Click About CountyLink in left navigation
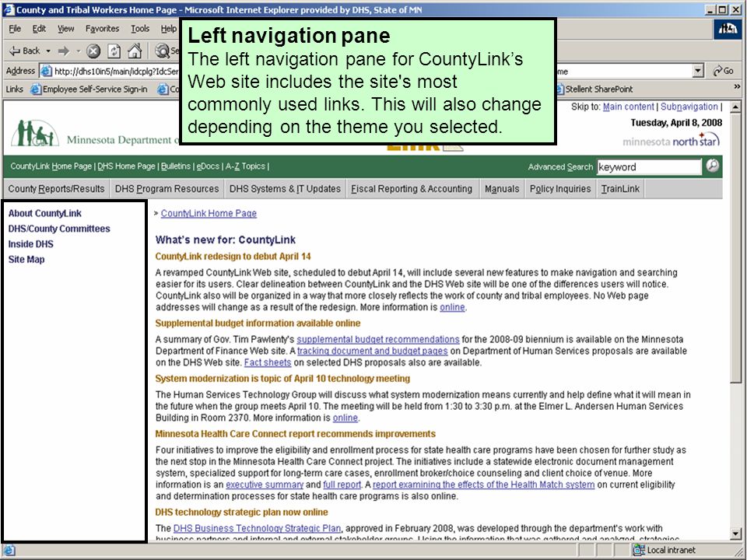Viewport: 747px width, 560px height. 45,213
